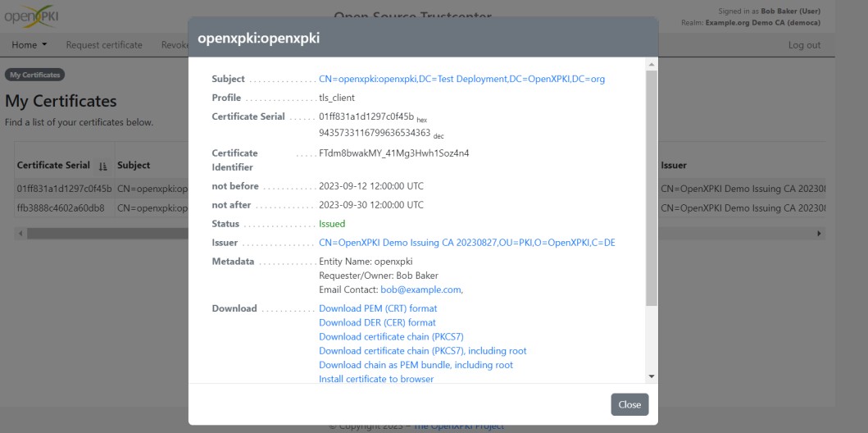Click Log out in the navbar
The image size is (868, 433).
804,45
